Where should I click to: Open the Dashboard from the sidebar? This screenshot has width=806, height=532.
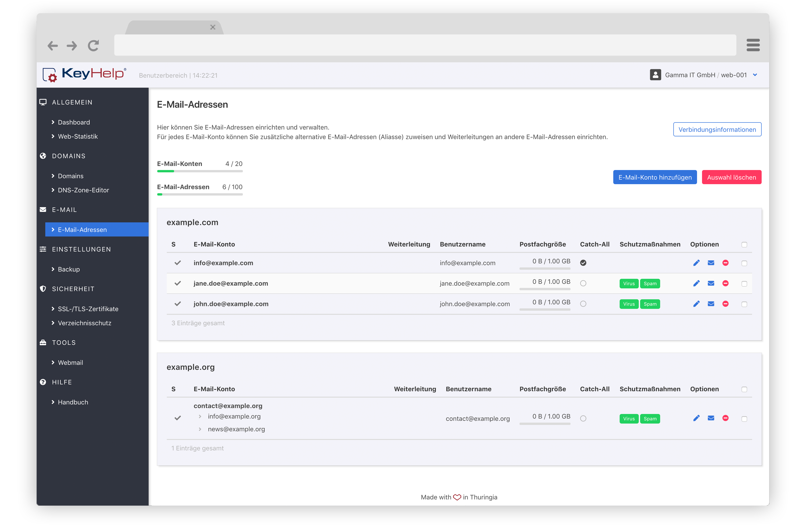coord(73,122)
